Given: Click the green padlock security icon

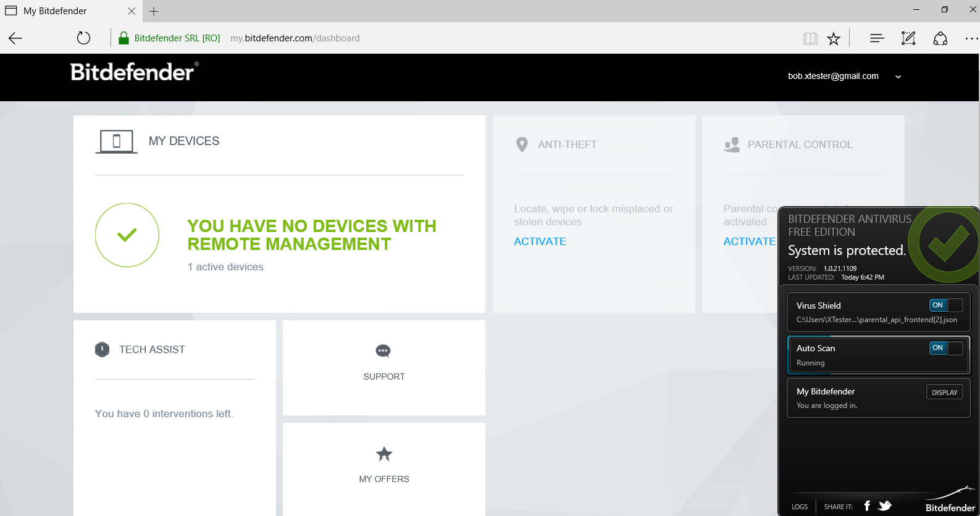Looking at the screenshot, I should (x=124, y=38).
